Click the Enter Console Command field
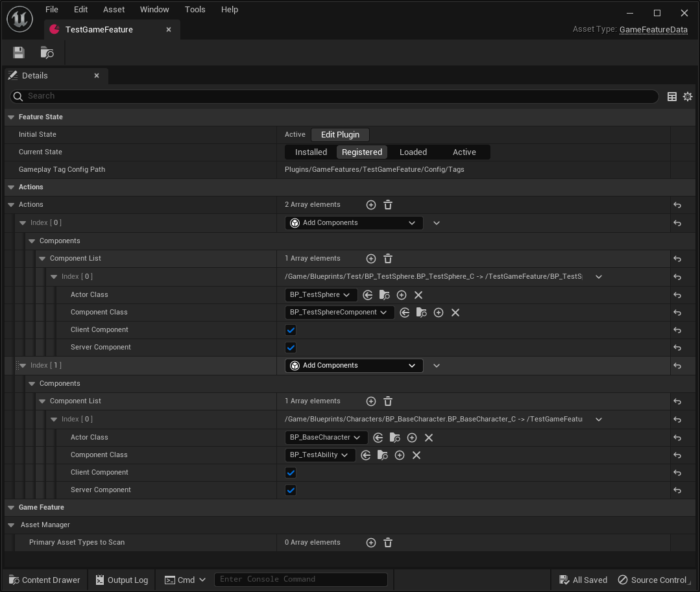700x592 pixels. click(301, 580)
